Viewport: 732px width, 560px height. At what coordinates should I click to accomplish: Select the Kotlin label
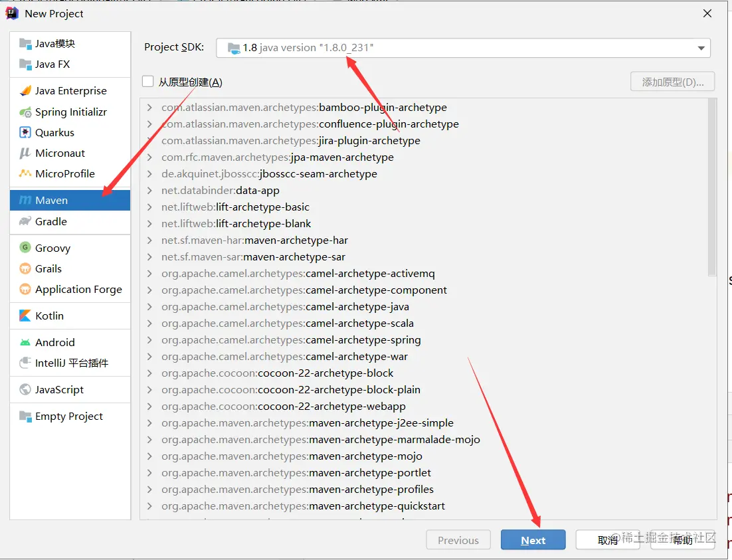[x=49, y=316]
